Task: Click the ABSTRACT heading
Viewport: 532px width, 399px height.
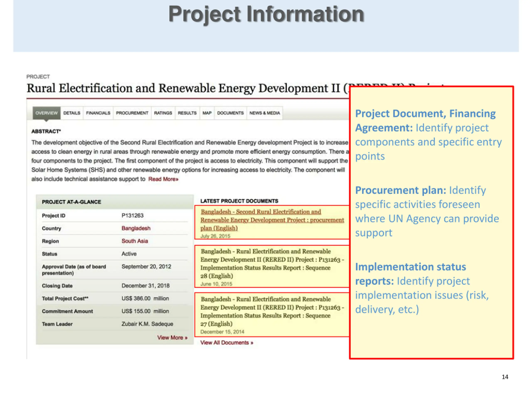Action: point(46,131)
